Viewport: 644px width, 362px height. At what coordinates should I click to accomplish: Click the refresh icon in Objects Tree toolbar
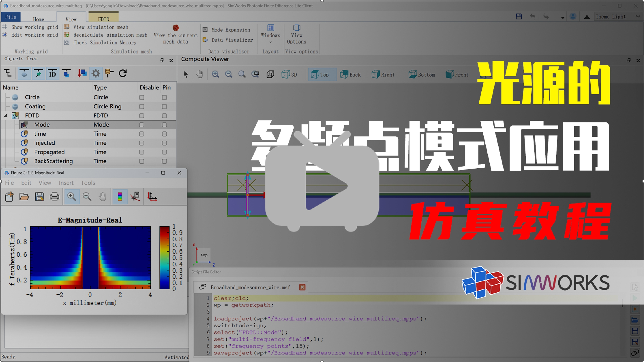[x=123, y=73]
